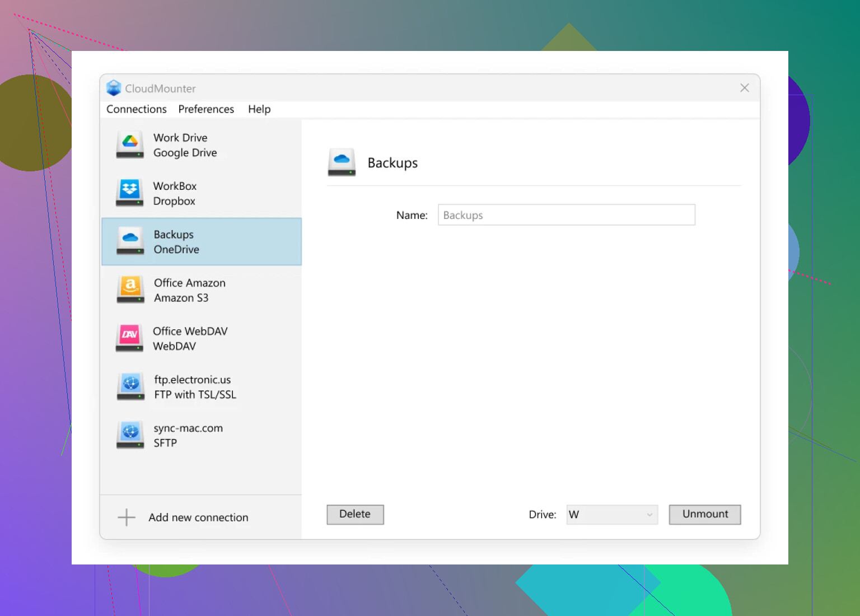860x616 pixels.
Task: Click the CloudMounter logo in title bar
Action: [114, 88]
